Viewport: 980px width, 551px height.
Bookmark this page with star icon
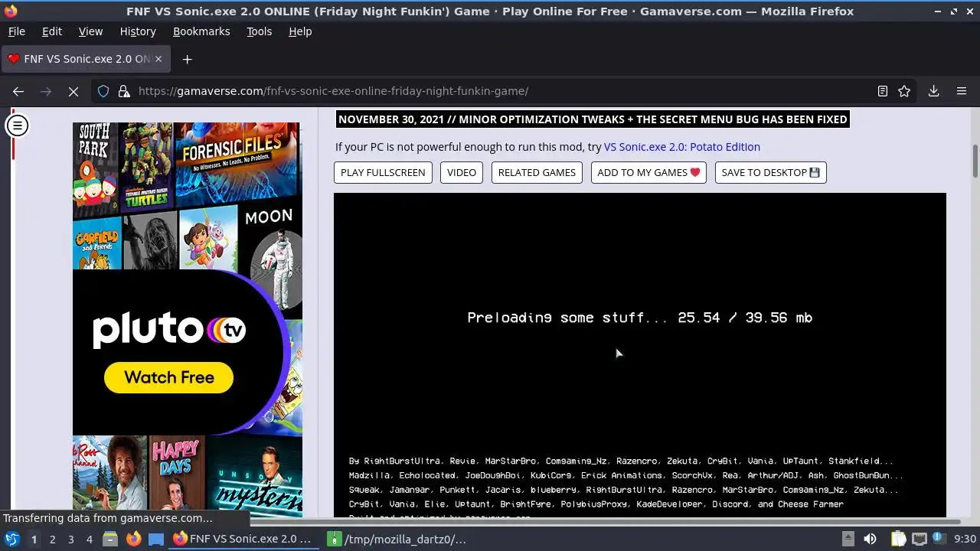(x=904, y=91)
